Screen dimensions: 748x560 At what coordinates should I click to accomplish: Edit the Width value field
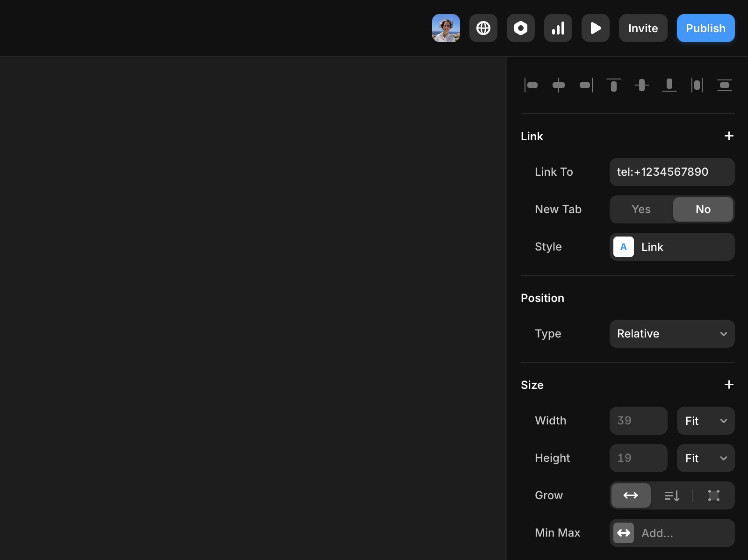click(x=638, y=421)
